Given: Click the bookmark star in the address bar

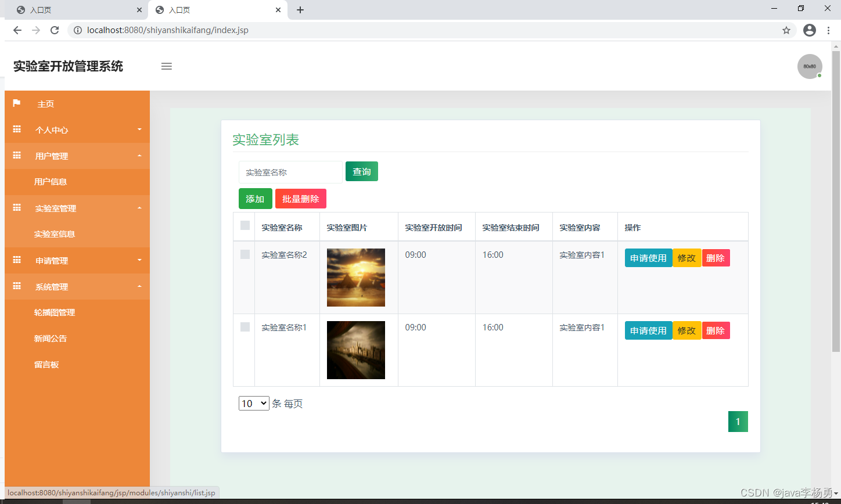Looking at the screenshot, I should click(x=787, y=30).
